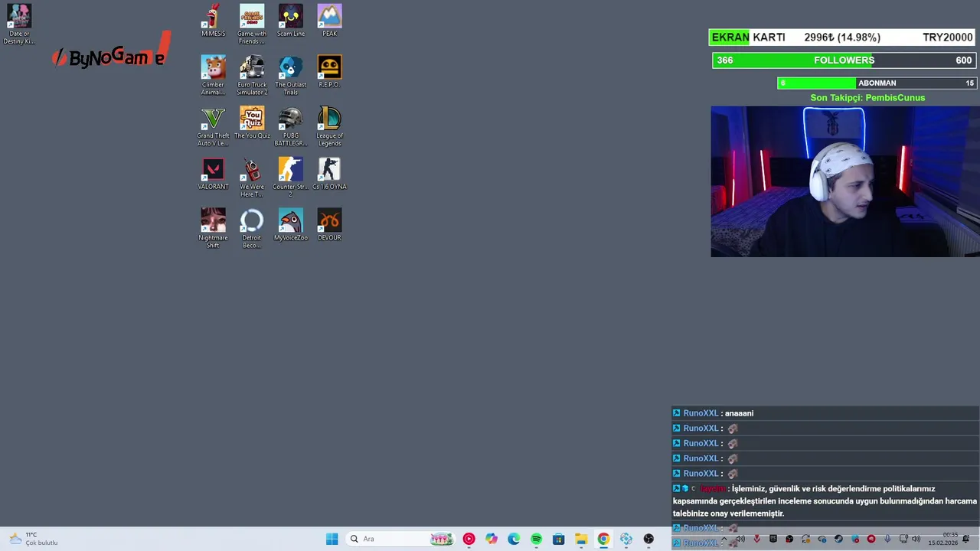Launch Euro Truck Simulator 2 shortcut
This screenshot has width=980, height=551.
(x=252, y=75)
